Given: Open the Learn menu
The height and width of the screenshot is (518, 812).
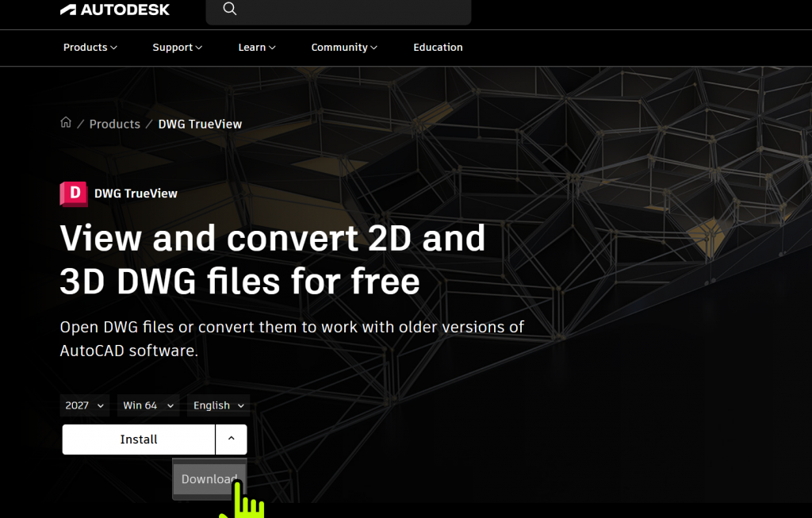Looking at the screenshot, I should (257, 47).
